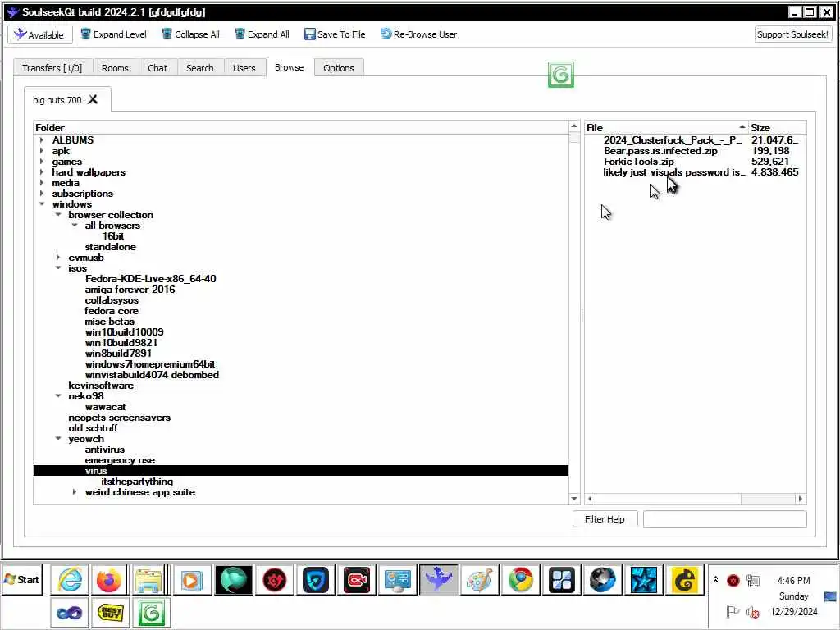Open Firefox from the taskbar
Image resolution: width=840 pixels, height=630 pixels.
pos(109,580)
